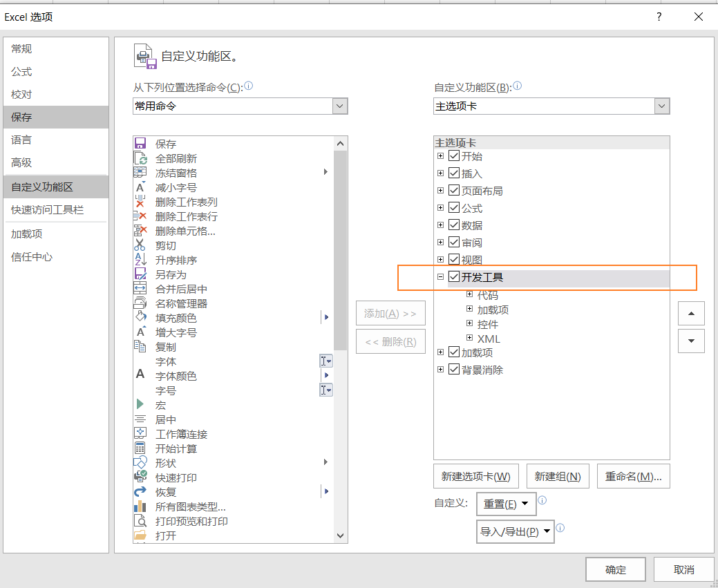Collapse the 开发工具 tree node
718x588 pixels.
[440, 276]
